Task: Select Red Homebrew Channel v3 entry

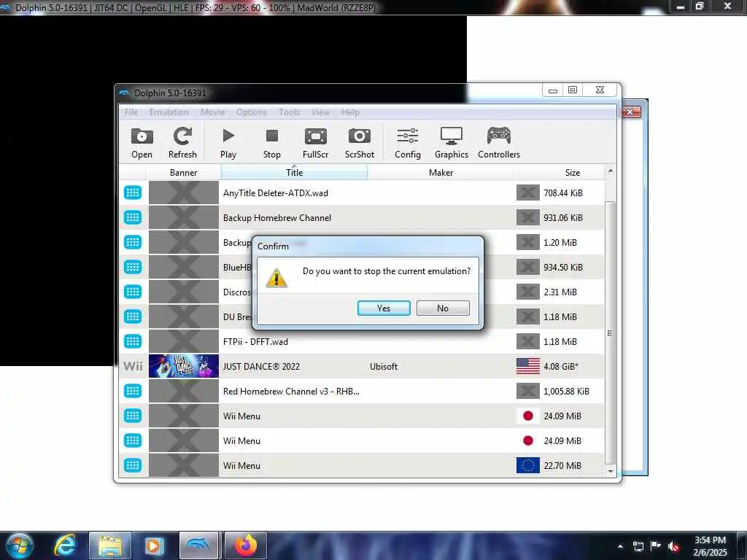Action: (291, 391)
